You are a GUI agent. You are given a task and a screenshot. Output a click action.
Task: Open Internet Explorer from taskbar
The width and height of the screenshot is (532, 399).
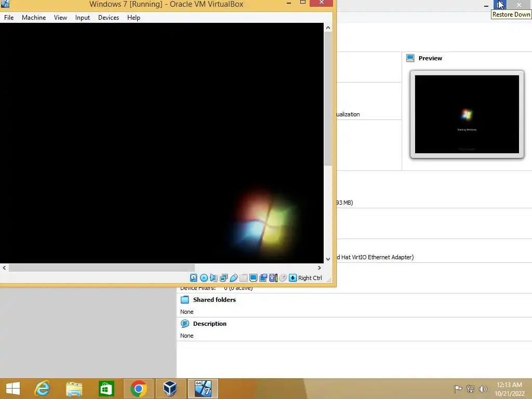[43, 389]
